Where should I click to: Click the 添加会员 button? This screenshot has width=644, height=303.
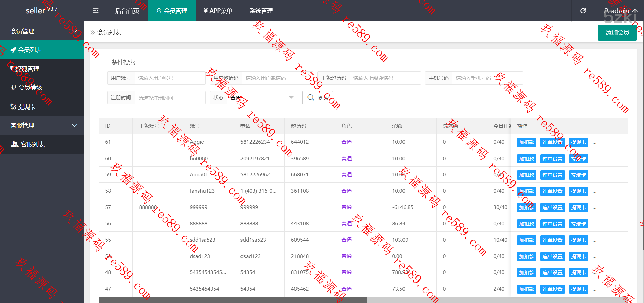pos(617,33)
